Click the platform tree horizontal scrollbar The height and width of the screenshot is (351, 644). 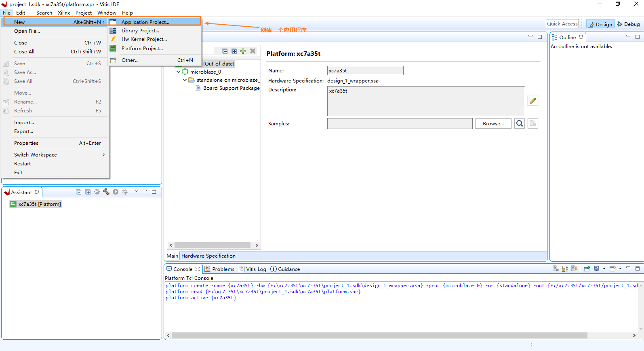[213, 245]
